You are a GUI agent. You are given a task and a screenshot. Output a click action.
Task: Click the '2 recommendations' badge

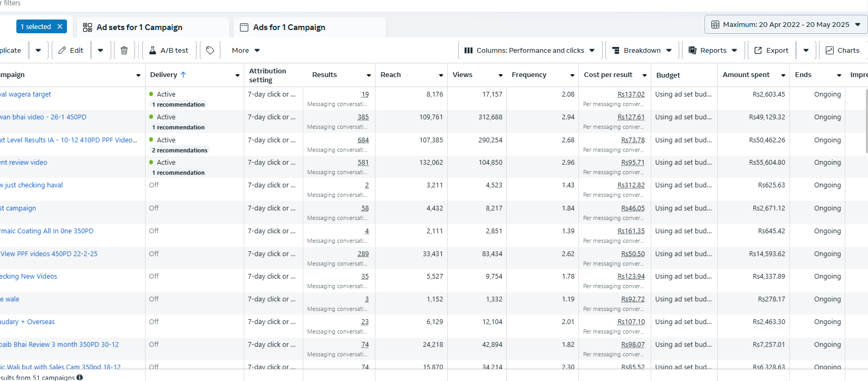[x=179, y=150]
